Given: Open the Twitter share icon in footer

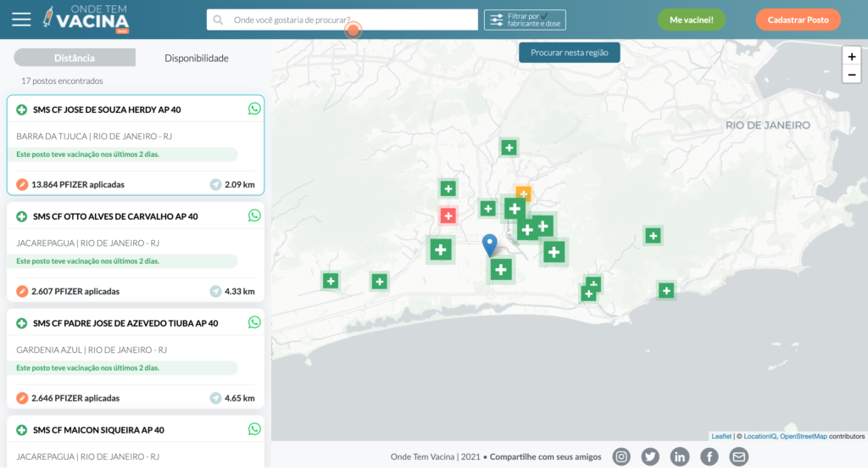Looking at the screenshot, I should 650,456.
